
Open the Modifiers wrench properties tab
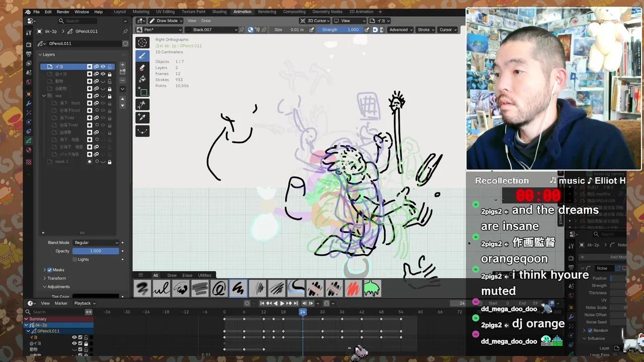29,103
